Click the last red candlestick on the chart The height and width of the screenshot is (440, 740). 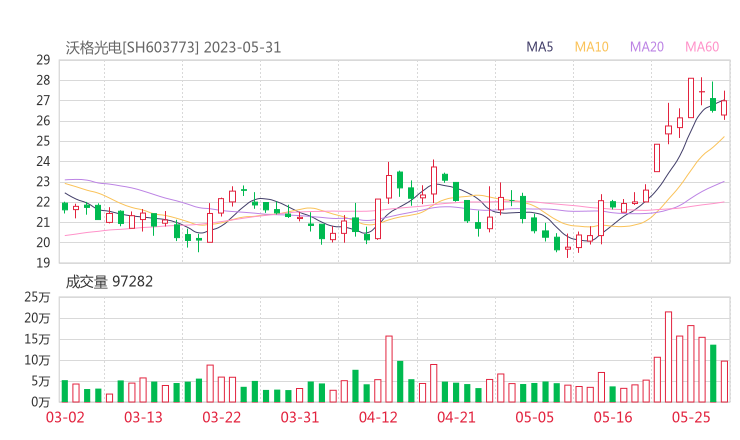pyautogui.click(x=724, y=106)
